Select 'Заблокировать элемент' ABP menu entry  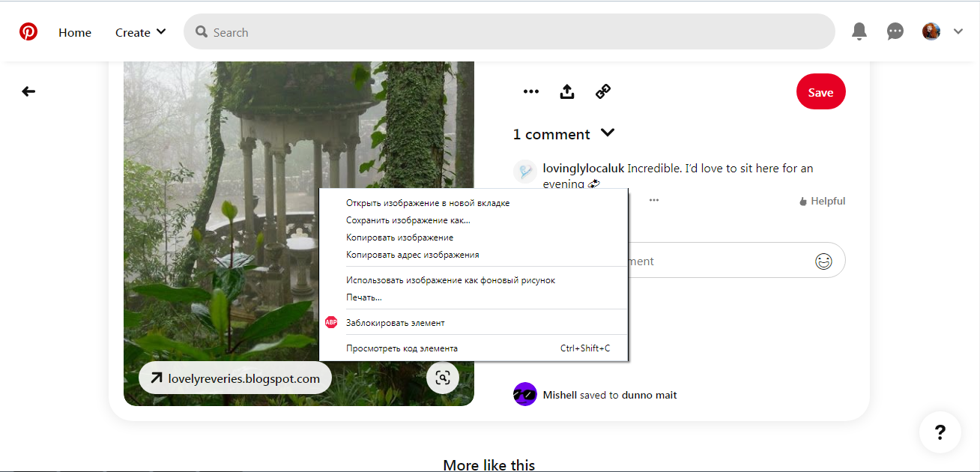(x=395, y=323)
